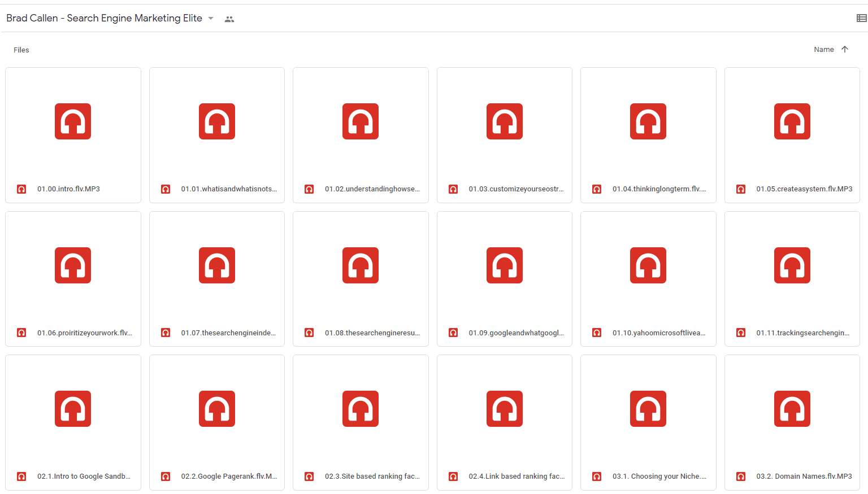Select file name 01.04.thinkinglongterm.flv...
The height and width of the screenshot is (494, 868).
(659, 189)
